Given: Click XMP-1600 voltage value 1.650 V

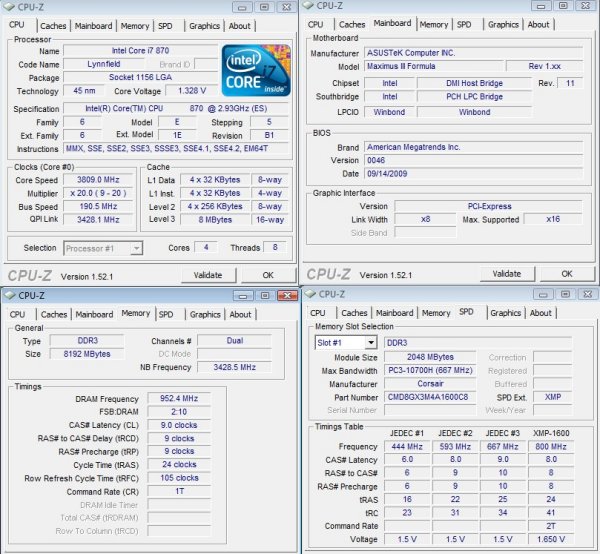Looking at the screenshot, I should (x=551, y=539).
